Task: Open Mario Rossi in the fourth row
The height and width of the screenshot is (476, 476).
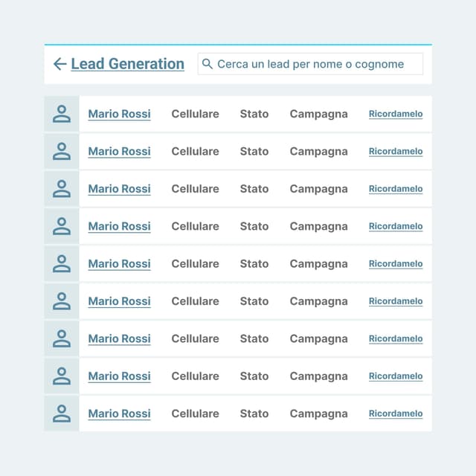Action: click(119, 226)
